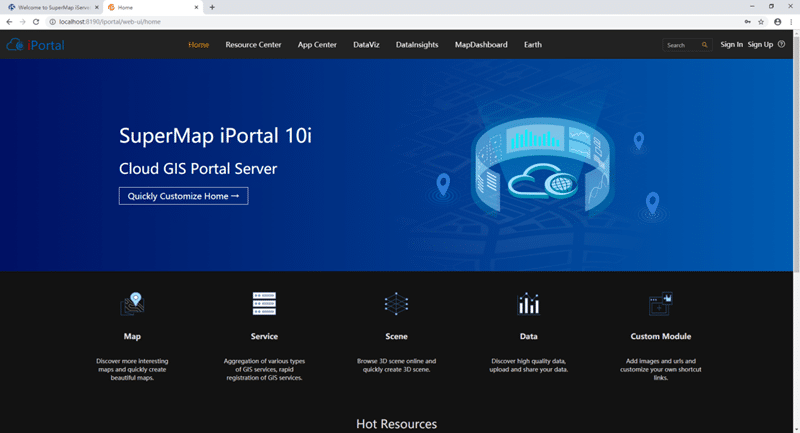Image resolution: width=800 pixels, height=433 pixels.
Task: Click the Hot Resources heading
Action: 396,424
